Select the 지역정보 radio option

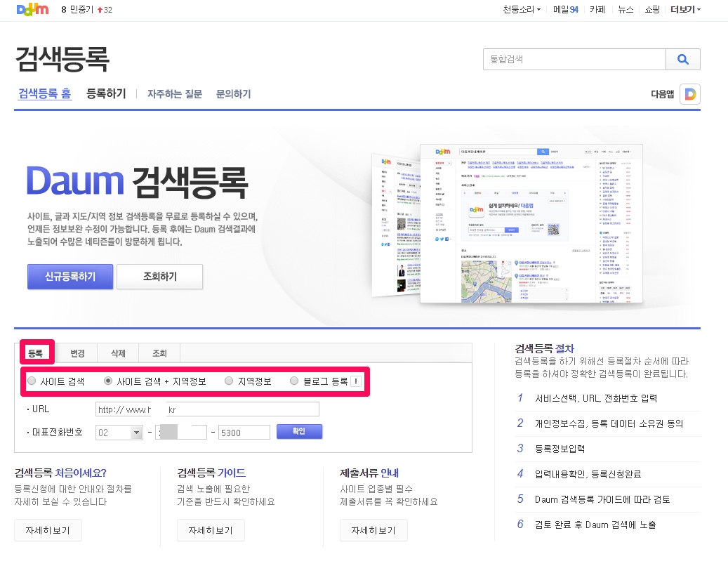[229, 381]
